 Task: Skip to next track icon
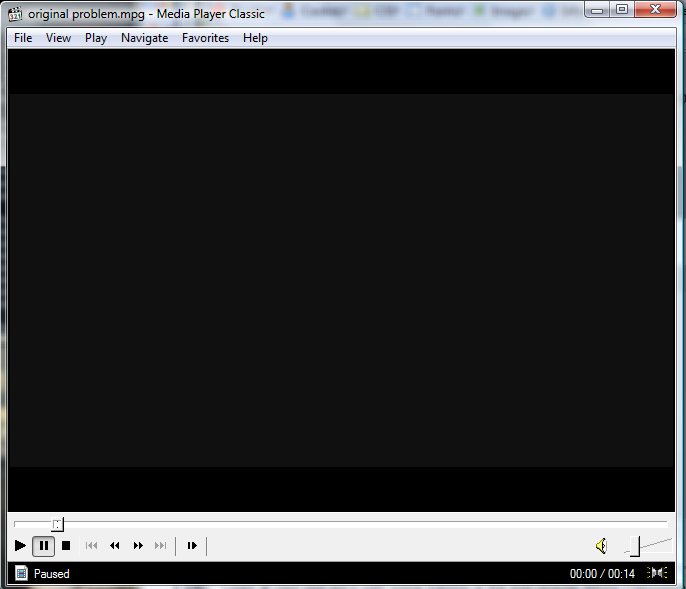click(161, 546)
